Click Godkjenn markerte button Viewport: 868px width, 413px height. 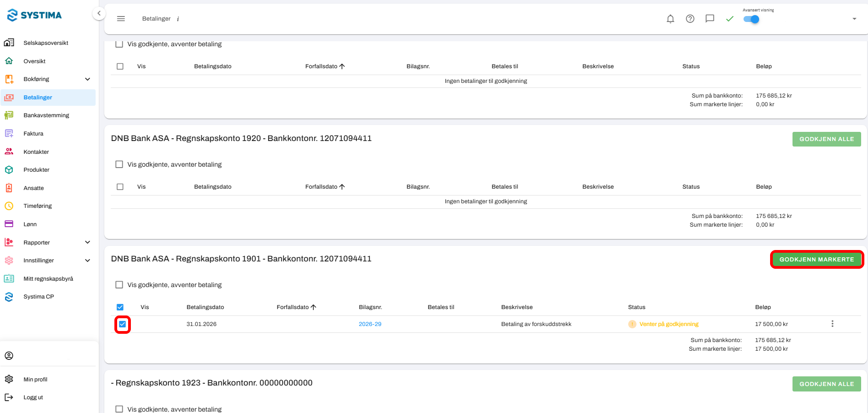coord(816,260)
